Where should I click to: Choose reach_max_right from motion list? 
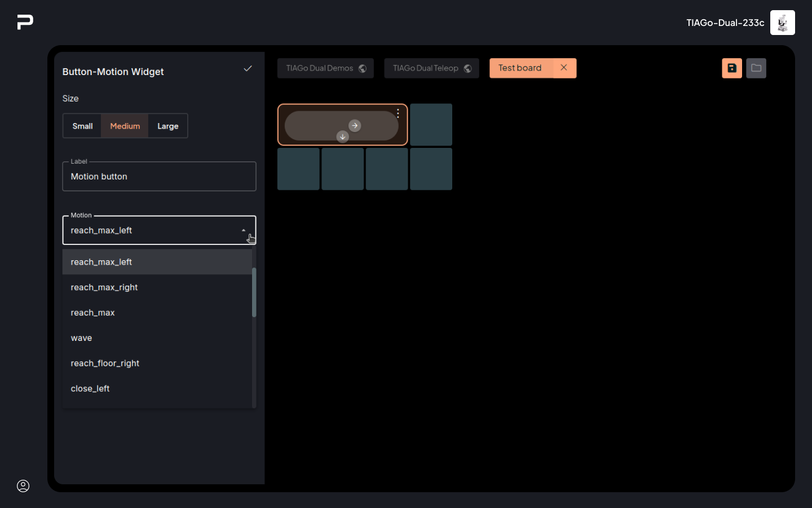pos(104,287)
